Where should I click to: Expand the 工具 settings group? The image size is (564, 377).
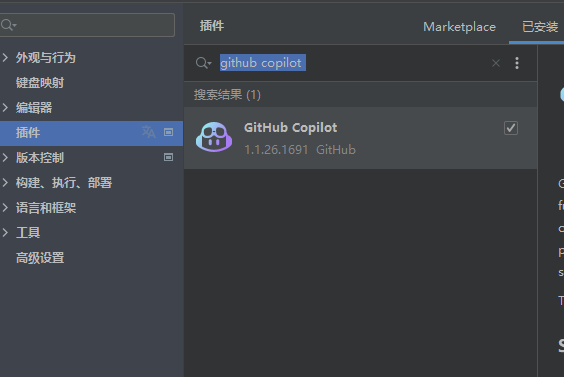[x=5, y=232]
